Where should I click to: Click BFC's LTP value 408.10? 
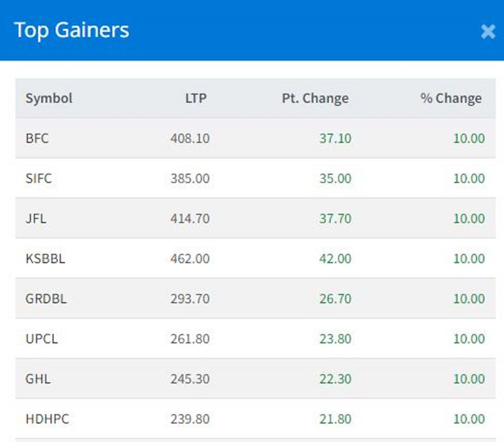190,138
